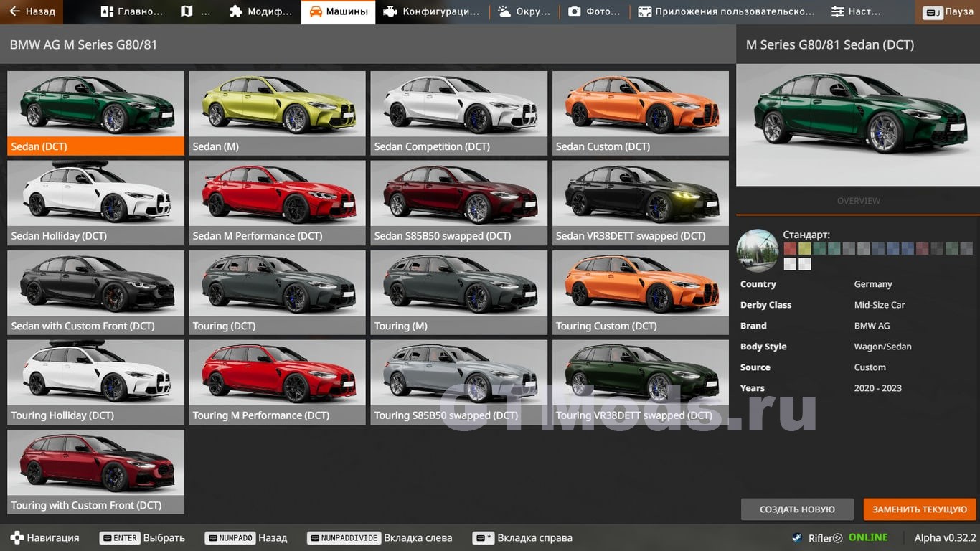Switch to the Модиф... mods tab
Viewport: 980px width, 551px height.
pyautogui.click(x=260, y=11)
